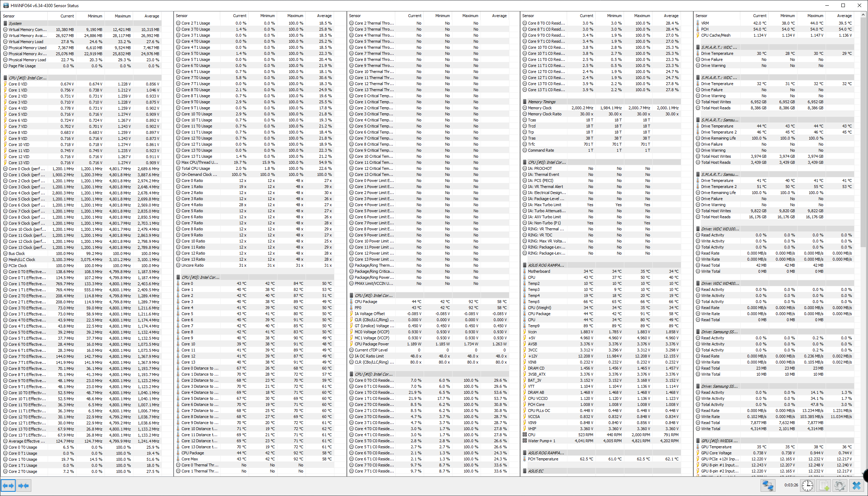
Task: Click the collapse columns inward-arrows button
Action: (x=23, y=486)
